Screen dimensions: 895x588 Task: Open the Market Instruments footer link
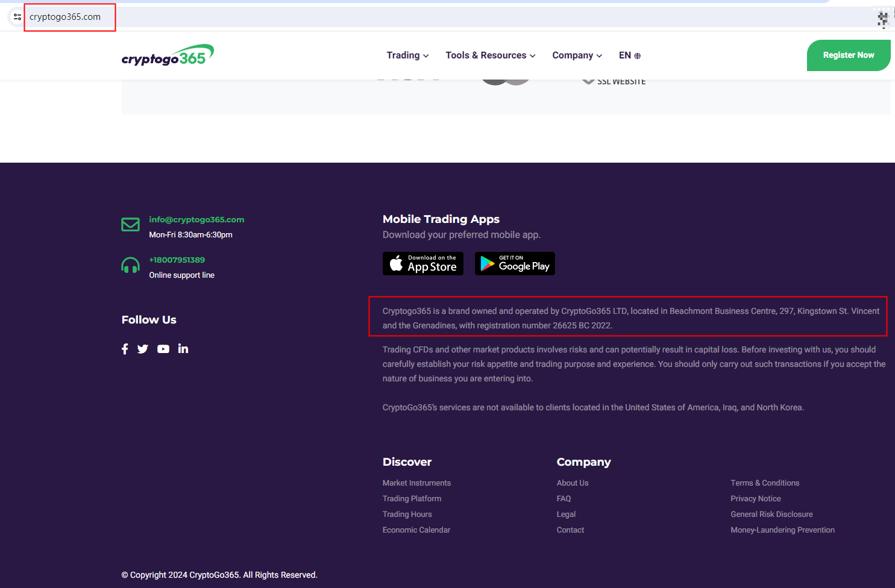pos(416,483)
